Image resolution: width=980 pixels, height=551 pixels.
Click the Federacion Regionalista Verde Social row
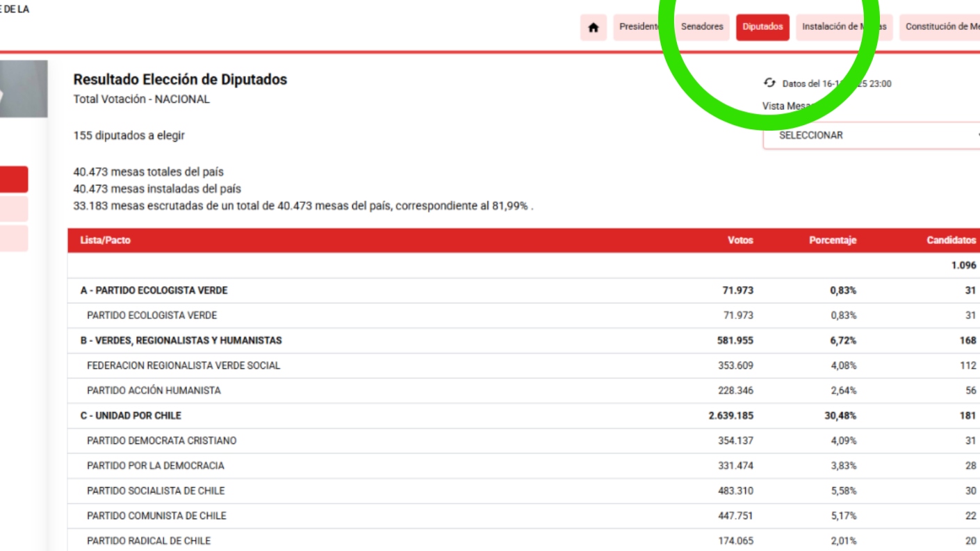[183, 365]
